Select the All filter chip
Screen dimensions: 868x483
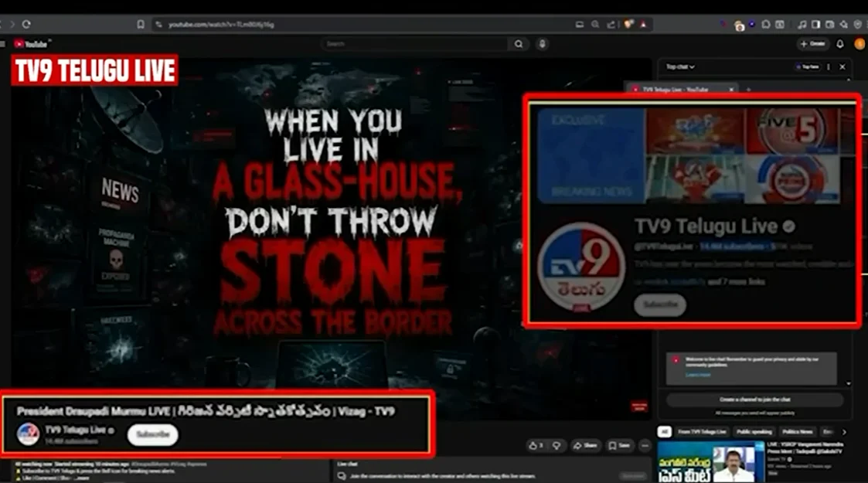point(664,431)
